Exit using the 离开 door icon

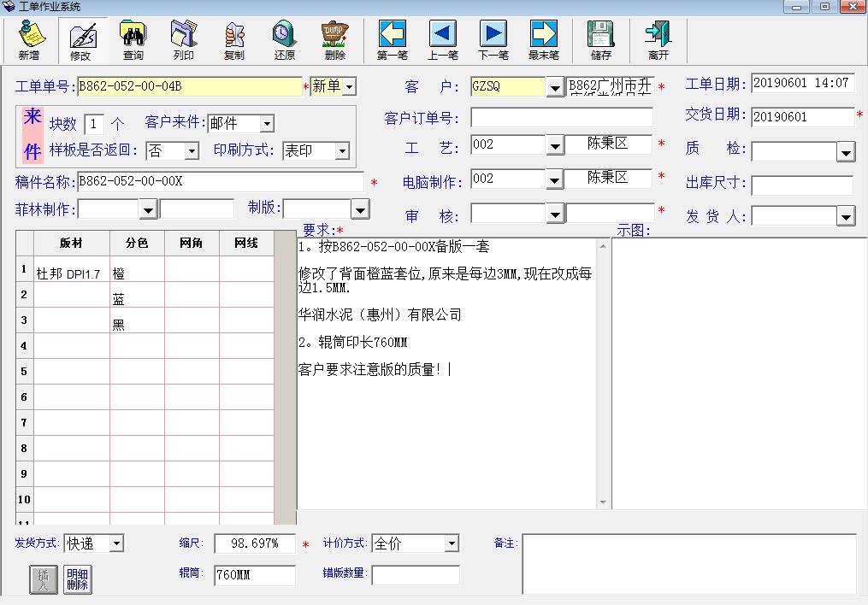pos(658,40)
